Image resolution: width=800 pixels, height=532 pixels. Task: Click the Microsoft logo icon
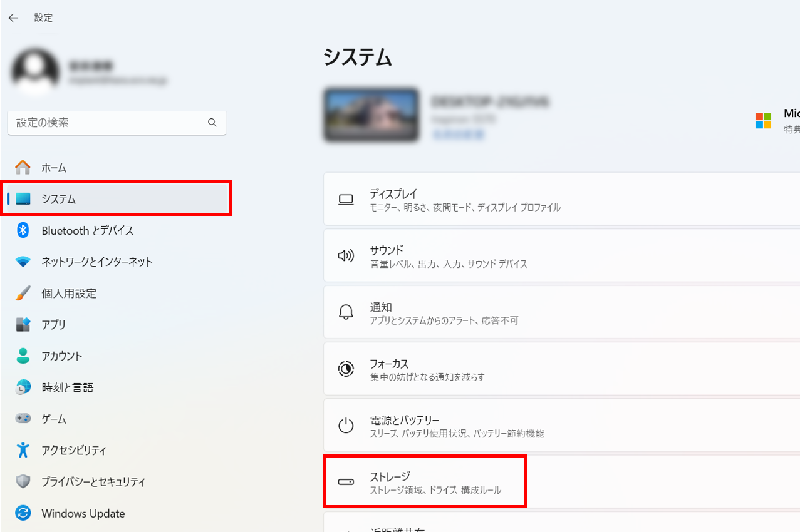tap(763, 120)
